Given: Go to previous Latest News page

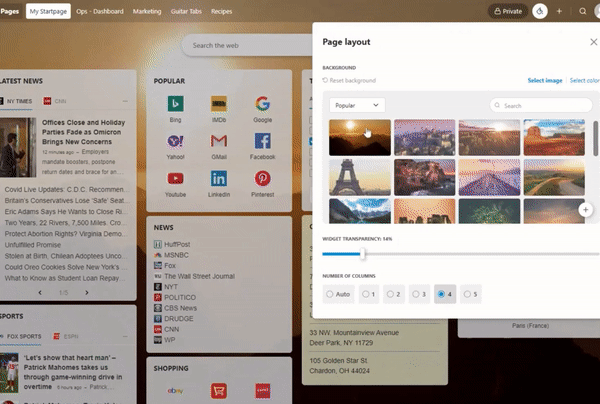Looking at the screenshot, I should tap(40, 293).
